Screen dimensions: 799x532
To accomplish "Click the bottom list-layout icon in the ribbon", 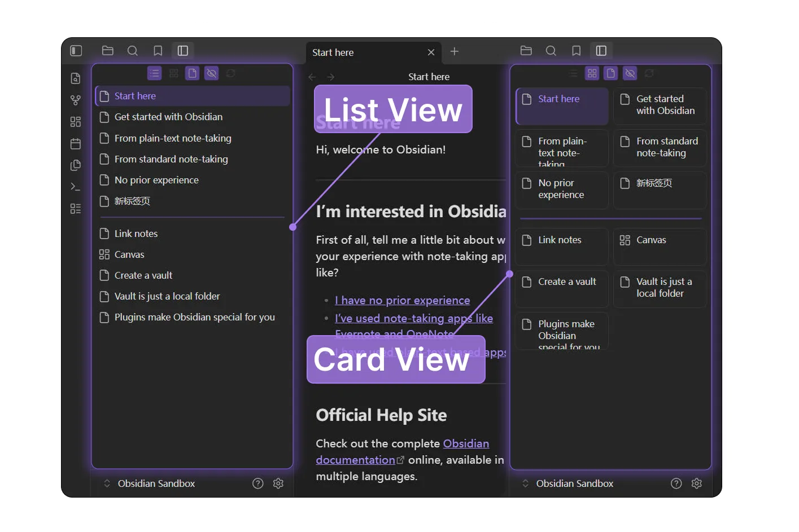I will pyautogui.click(x=76, y=209).
